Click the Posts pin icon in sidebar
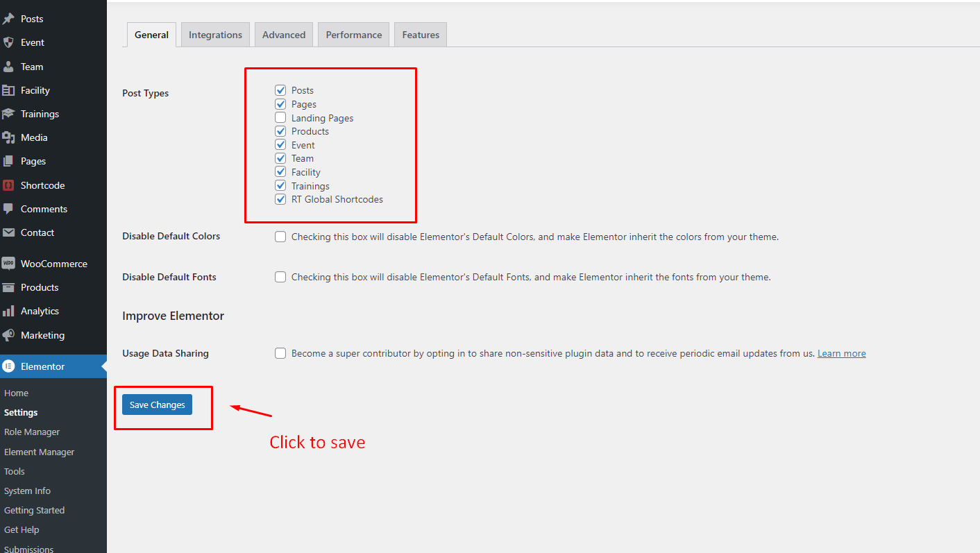This screenshot has width=980, height=553. coord(8,19)
